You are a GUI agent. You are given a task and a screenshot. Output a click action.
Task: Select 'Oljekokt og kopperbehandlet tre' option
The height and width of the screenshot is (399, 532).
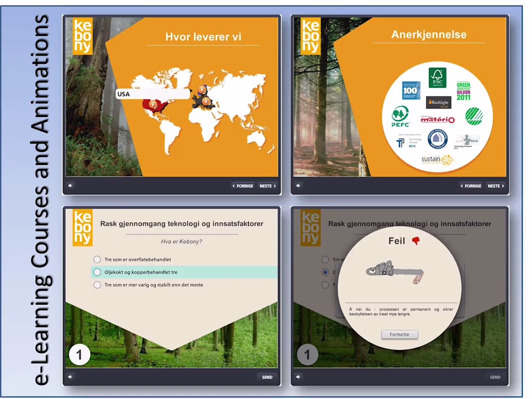click(x=97, y=272)
